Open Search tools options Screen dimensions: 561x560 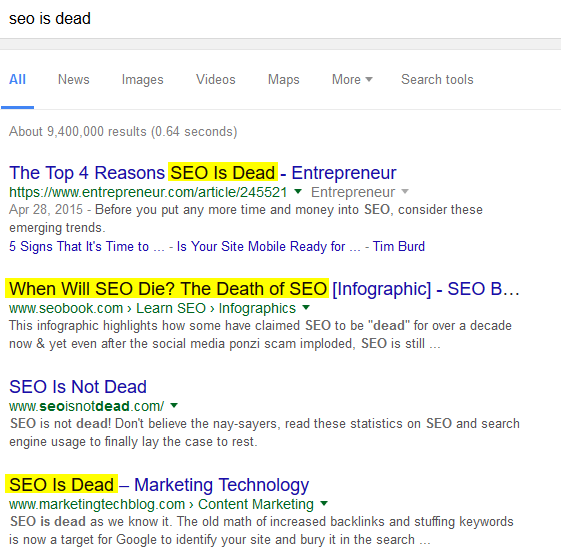coord(437,79)
